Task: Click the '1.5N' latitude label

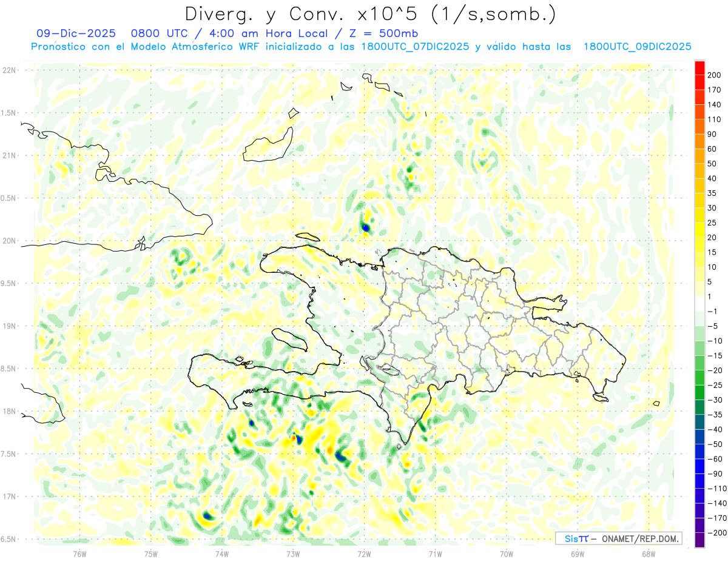Action: [x=9, y=113]
